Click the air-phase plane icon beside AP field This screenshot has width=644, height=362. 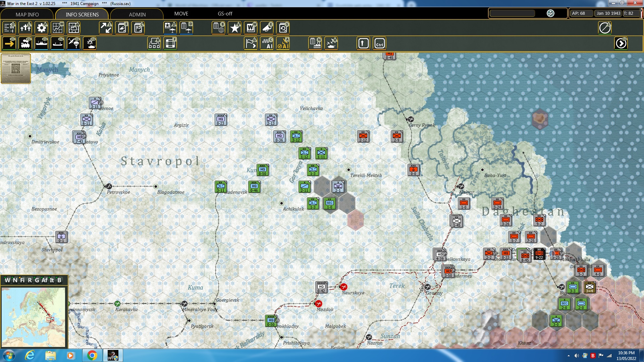click(550, 13)
